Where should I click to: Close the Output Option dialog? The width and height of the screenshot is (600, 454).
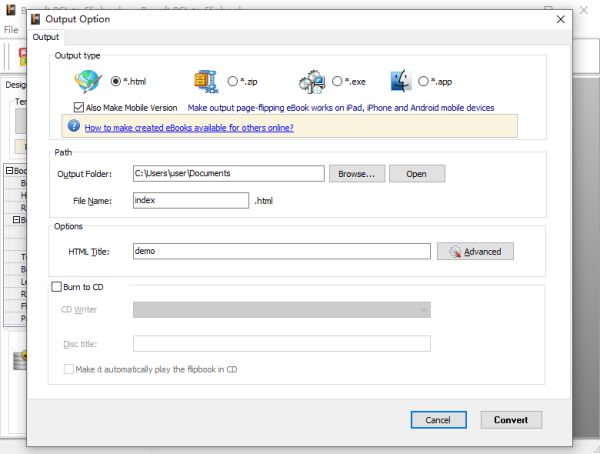tap(561, 19)
